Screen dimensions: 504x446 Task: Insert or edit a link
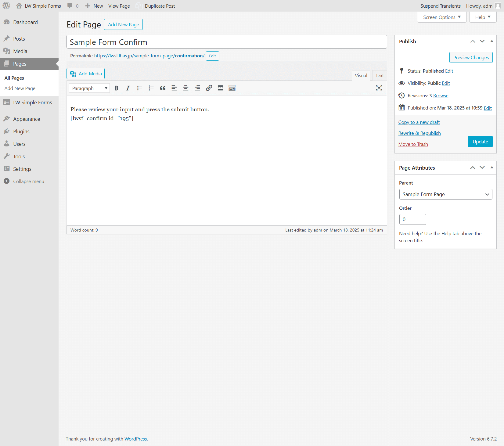coord(209,88)
